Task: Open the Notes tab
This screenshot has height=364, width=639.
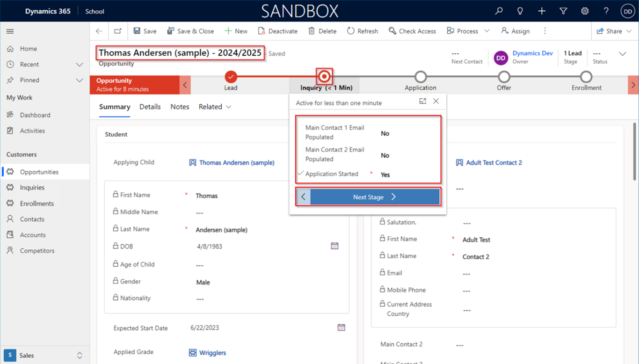Action: 180,107
